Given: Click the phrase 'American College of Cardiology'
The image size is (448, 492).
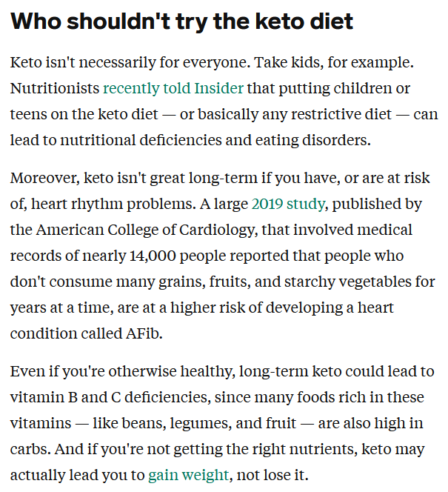Looking at the screenshot, I should [145, 230].
